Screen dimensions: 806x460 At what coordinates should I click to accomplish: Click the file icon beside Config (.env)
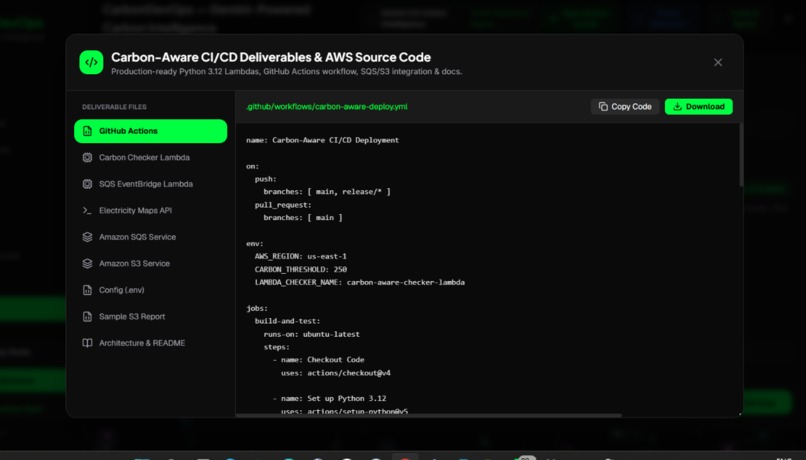(87, 290)
